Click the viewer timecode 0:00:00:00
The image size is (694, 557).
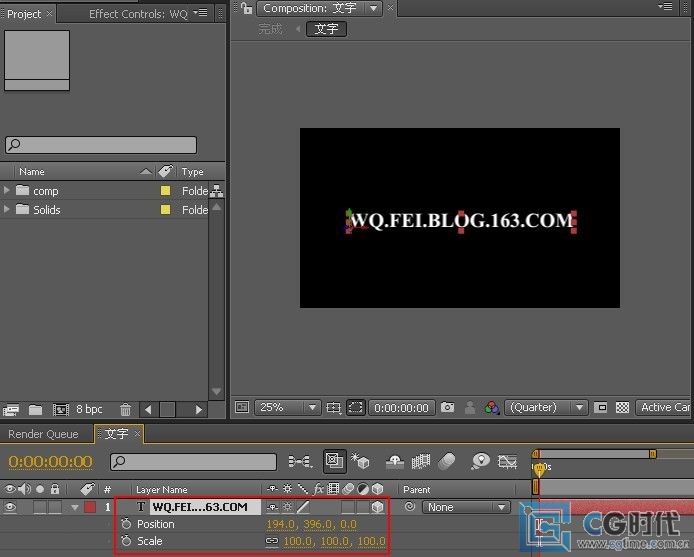(401, 408)
